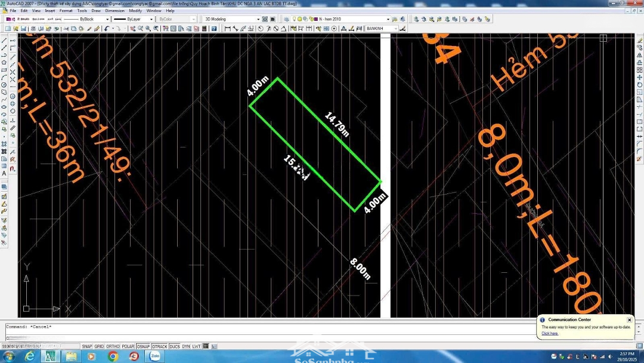Open the Dimension menu
Image resolution: width=644 pixels, height=363 pixels.
[114, 11]
